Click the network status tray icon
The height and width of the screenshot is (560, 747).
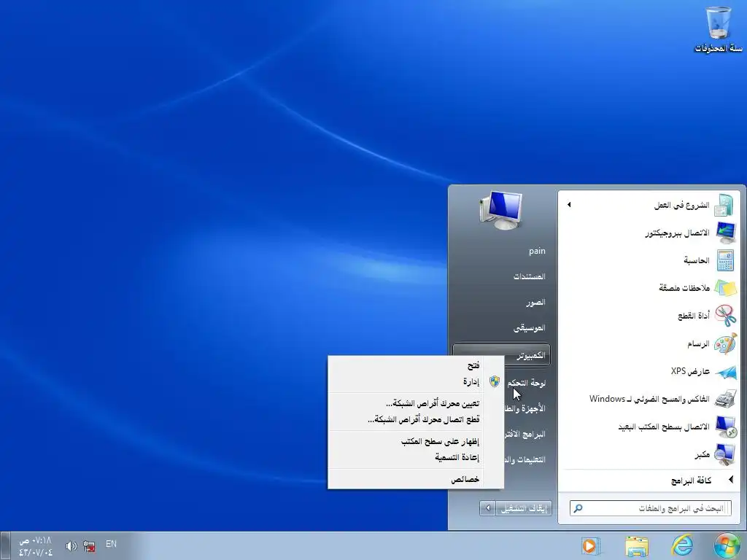89,545
